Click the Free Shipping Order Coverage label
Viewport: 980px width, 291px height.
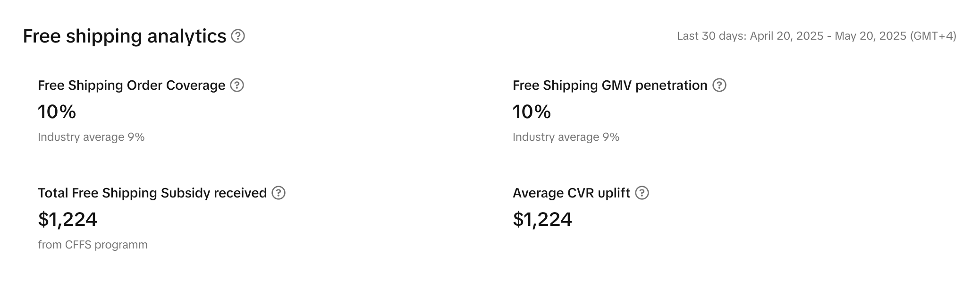pyautogui.click(x=131, y=85)
